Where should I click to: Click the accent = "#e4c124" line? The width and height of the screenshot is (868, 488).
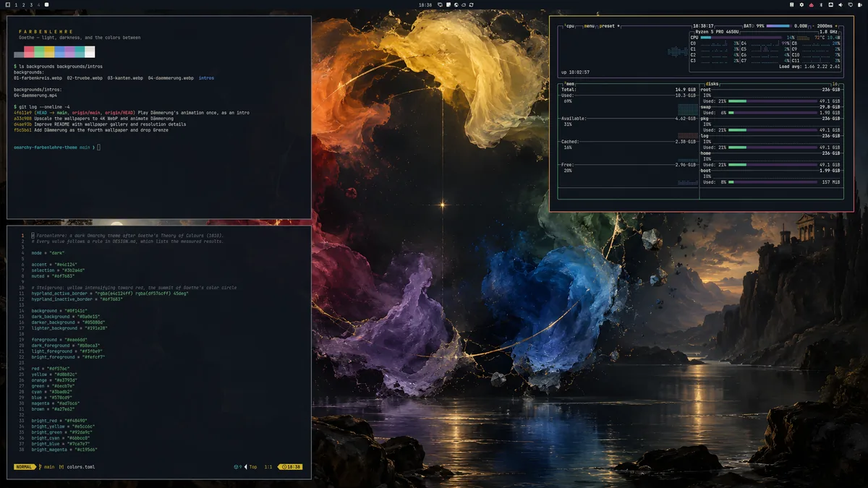(x=58, y=265)
